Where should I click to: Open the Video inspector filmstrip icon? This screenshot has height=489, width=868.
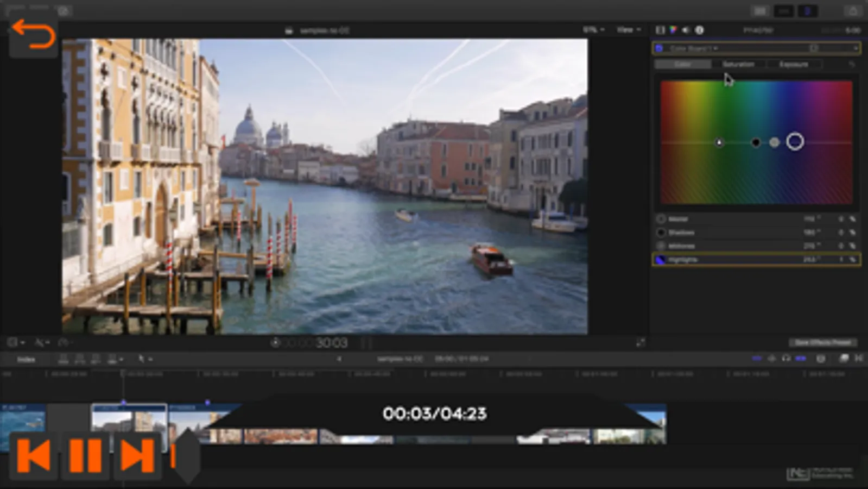[x=660, y=30]
